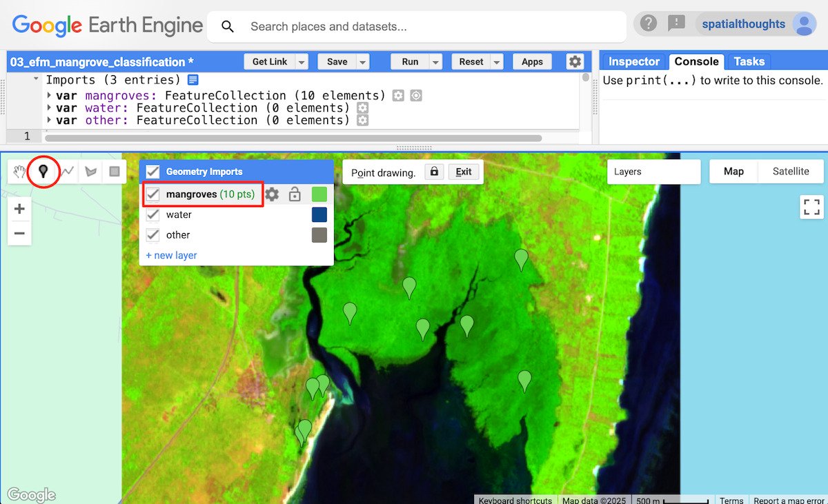Collapse the Imports (3 entries) section
Viewport: 828px width, 504px height.
36,80
